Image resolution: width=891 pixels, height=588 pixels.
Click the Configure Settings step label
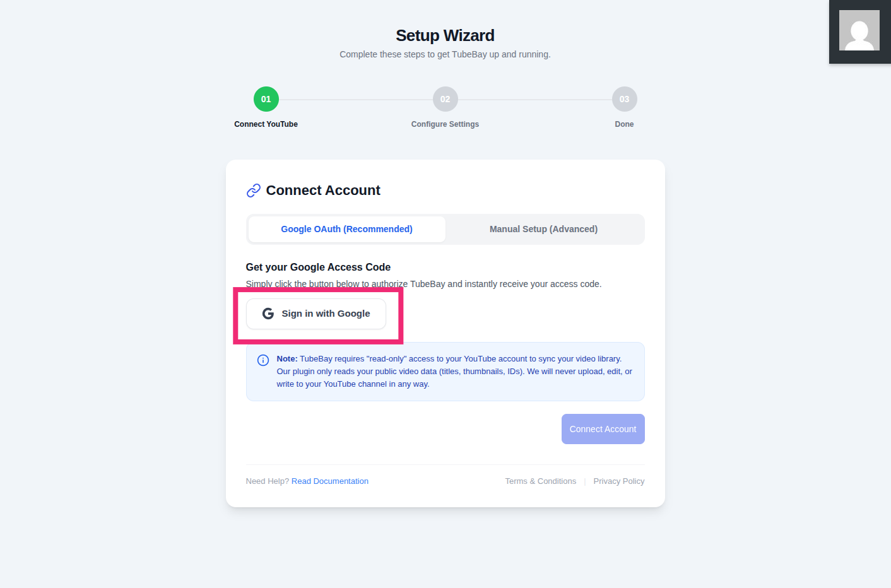445,124
